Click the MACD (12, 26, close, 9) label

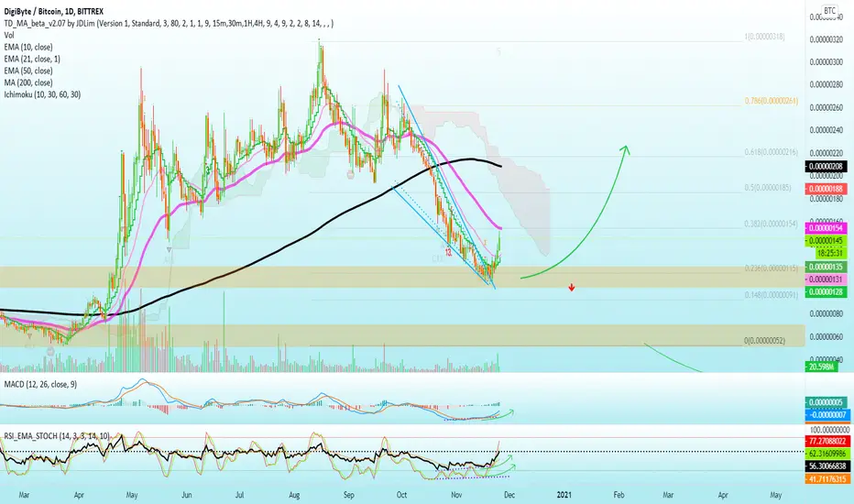40,385
